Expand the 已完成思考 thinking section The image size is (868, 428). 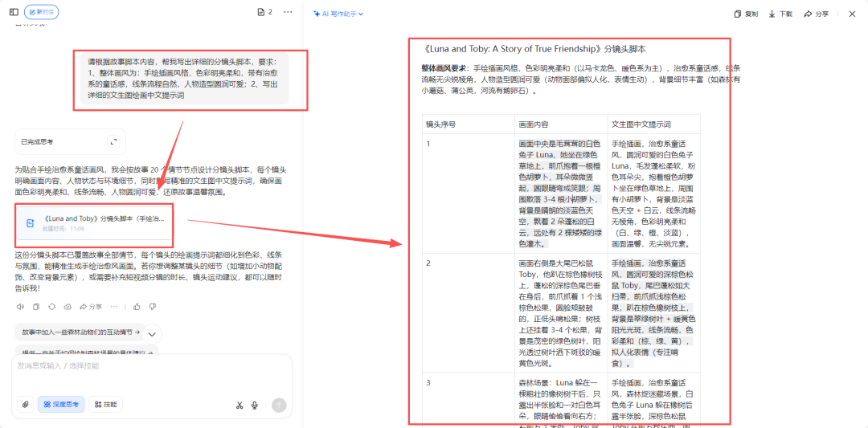point(113,141)
